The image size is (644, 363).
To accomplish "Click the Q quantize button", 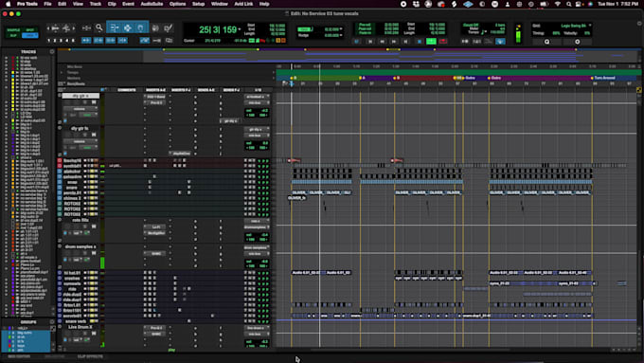I will [546, 42].
